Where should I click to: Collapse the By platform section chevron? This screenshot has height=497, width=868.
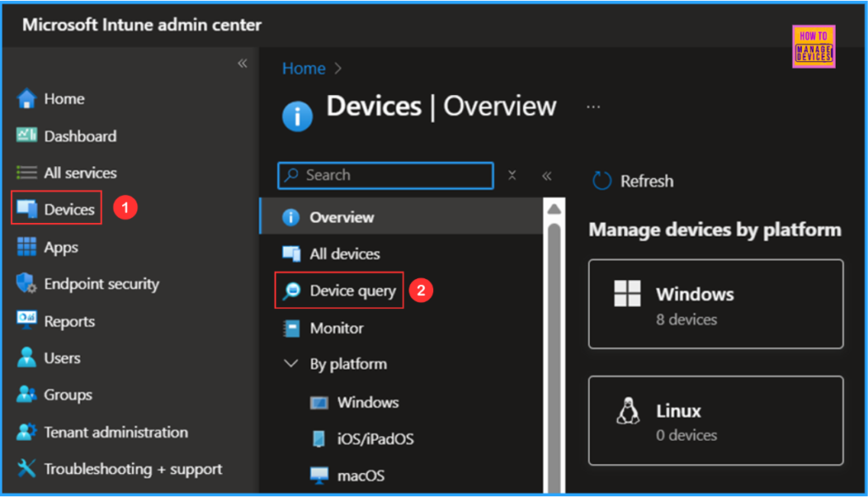click(292, 364)
